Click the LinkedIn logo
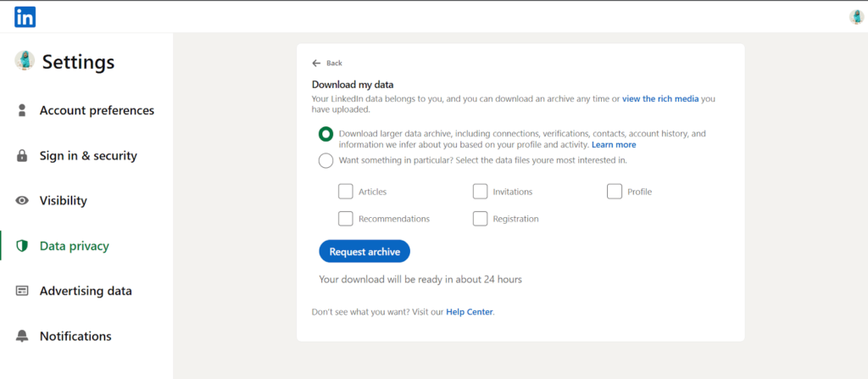This screenshot has height=379, width=868. pyautogui.click(x=25, y=17)
